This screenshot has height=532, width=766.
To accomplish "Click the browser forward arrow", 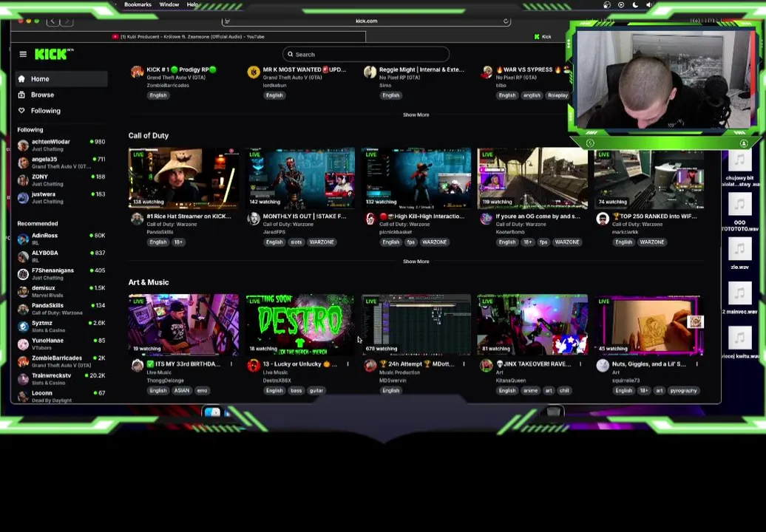I will tap(67, 21).
